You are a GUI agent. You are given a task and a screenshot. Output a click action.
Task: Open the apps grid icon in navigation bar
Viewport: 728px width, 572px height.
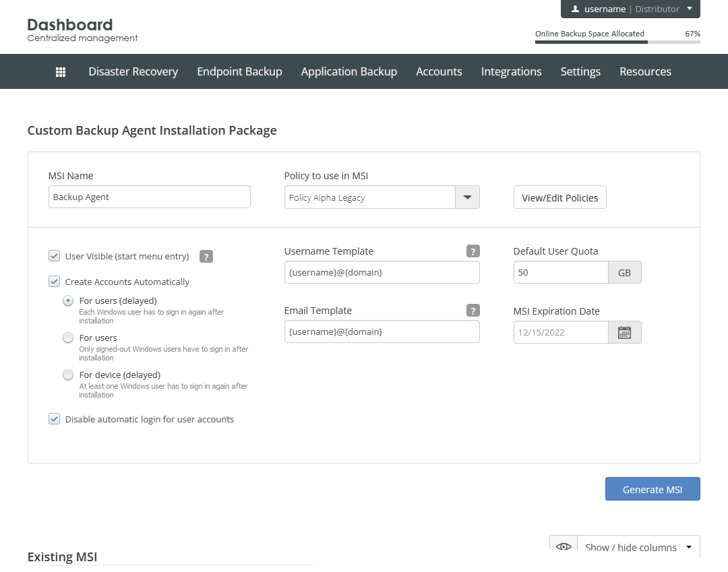pyautogui.click(x=61, y=72)
